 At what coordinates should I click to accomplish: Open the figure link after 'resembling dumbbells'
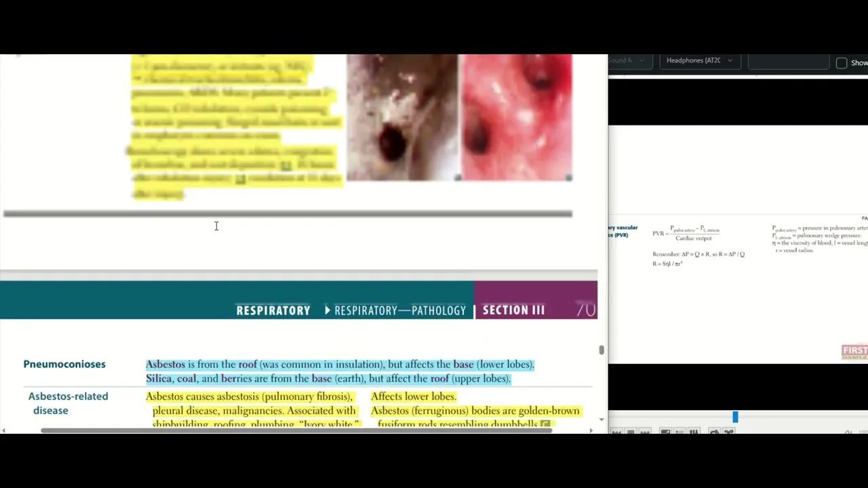pos(545,424)
